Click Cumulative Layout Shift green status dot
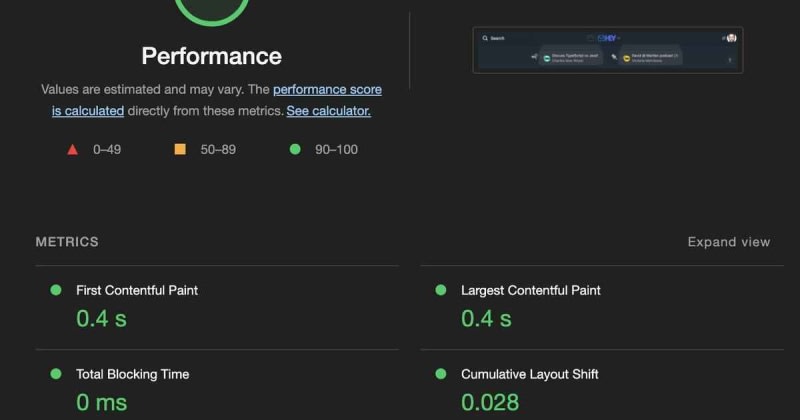 tap(441, 374)
